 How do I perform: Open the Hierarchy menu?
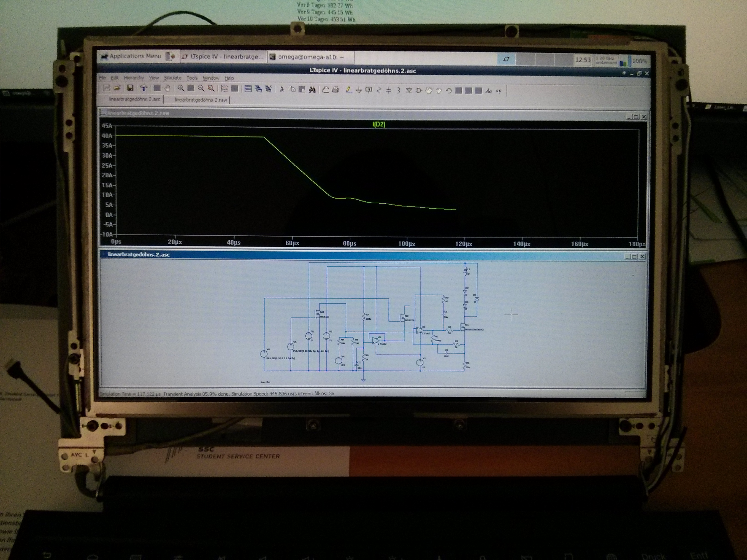click(x=134, y=78)
